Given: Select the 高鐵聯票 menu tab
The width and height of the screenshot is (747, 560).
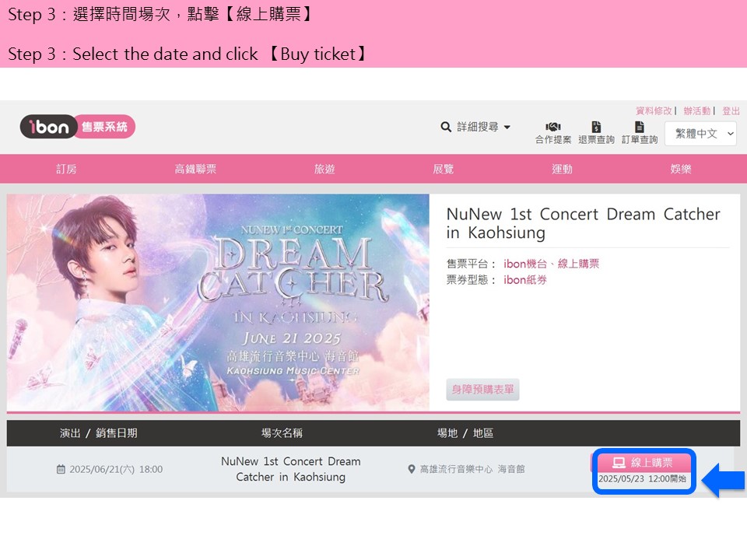Looking at the screenshot, I should pos(195,169).
